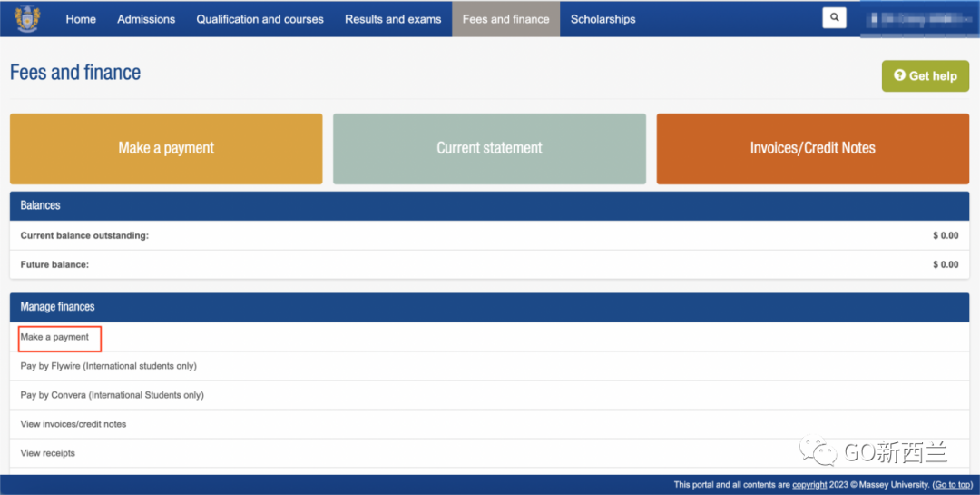Click the Balances section header
Screen dimensions: 980x495
[489, 205]
